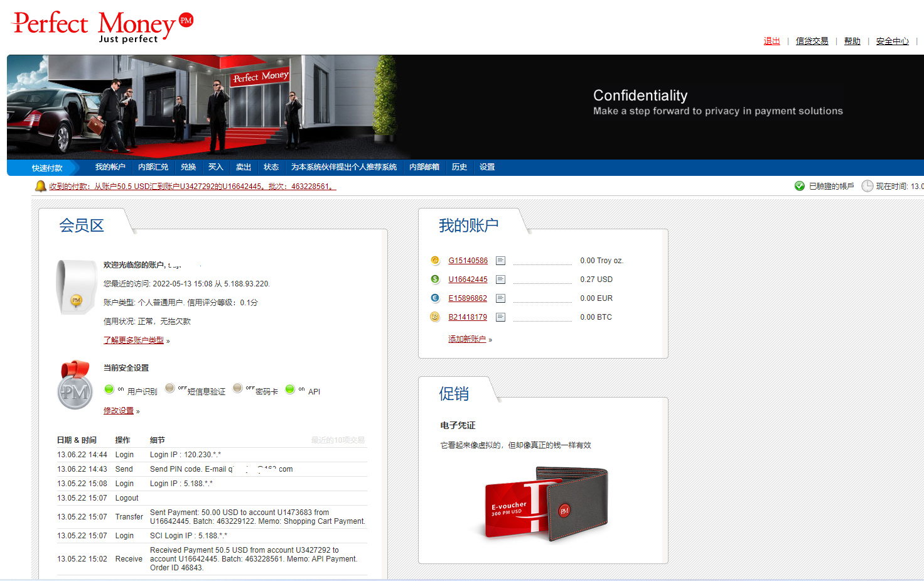The height and width of the screenshot is (581, 924).
Task: Click the clock icon beside current time
Action: [868, 186]
